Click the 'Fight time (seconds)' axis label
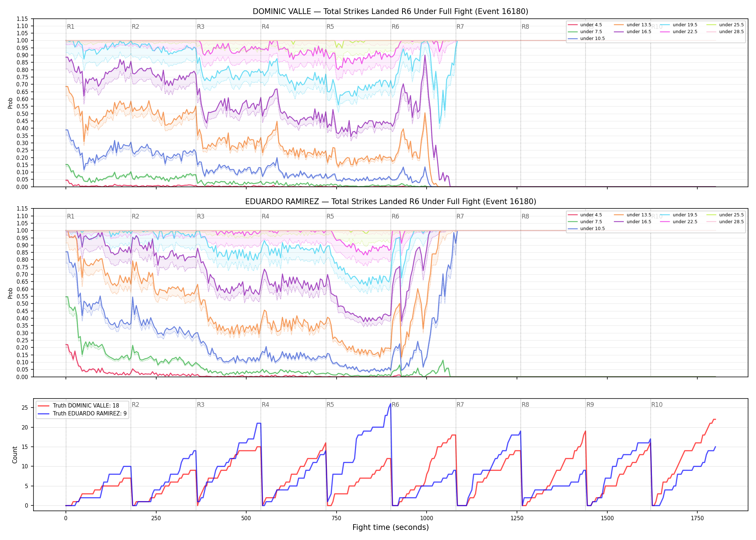The width and height of the screenshot is (756, 540). [x=390, y=527]
